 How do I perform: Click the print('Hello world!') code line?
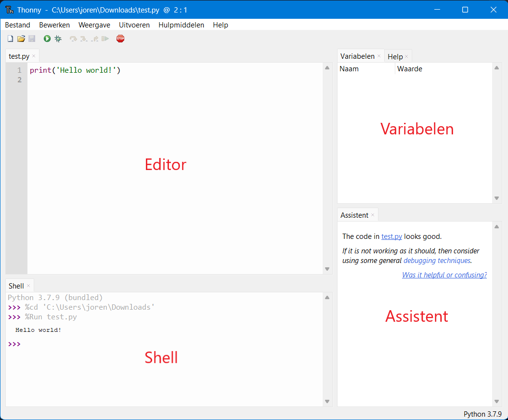coord(75,70)
